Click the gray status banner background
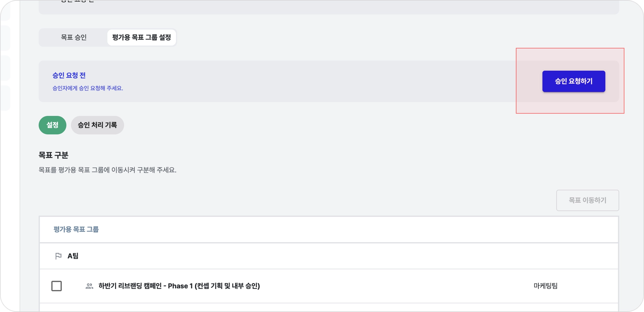The image size is (644, 312). (283, 81)
